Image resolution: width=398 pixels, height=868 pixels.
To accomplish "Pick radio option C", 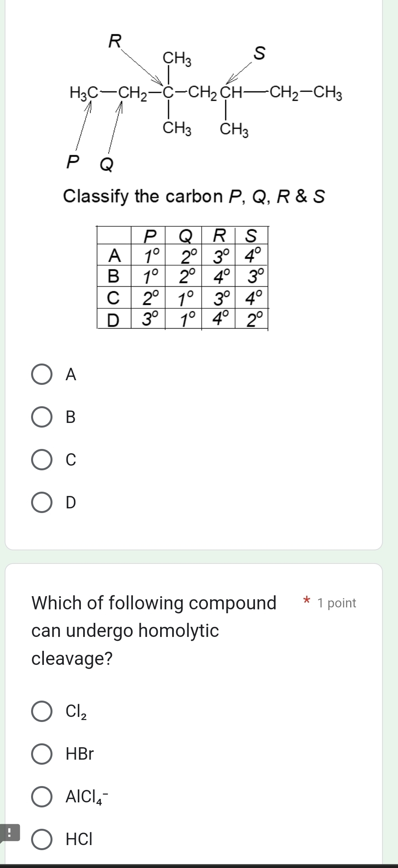I will tap(42, 460).
